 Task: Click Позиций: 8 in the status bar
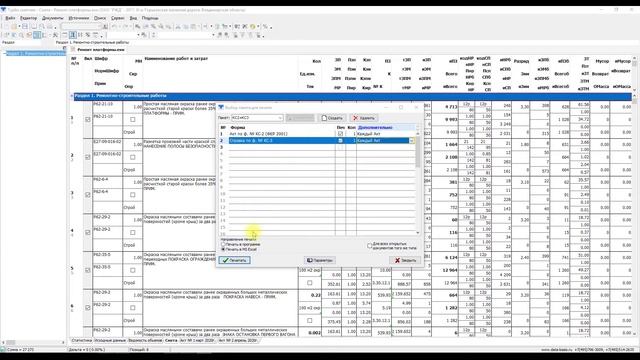pos(139,350)
